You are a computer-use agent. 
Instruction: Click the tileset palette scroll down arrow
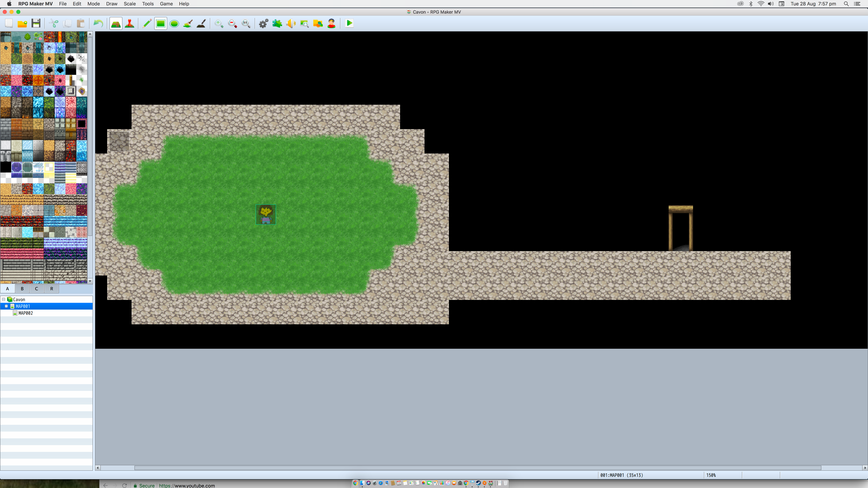pyautogui.click(x=90, y=281)
